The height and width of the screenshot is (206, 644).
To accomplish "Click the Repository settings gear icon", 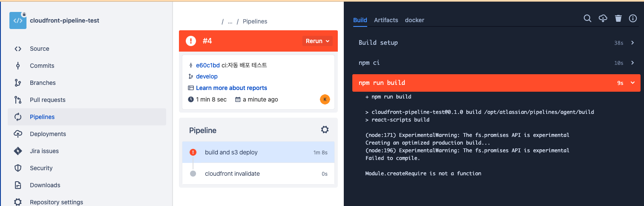I will click(x=18, y=202).
